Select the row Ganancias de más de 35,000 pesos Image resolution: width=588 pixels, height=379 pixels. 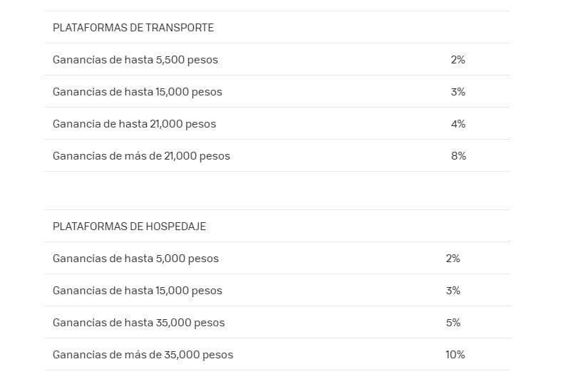[277, 354]
